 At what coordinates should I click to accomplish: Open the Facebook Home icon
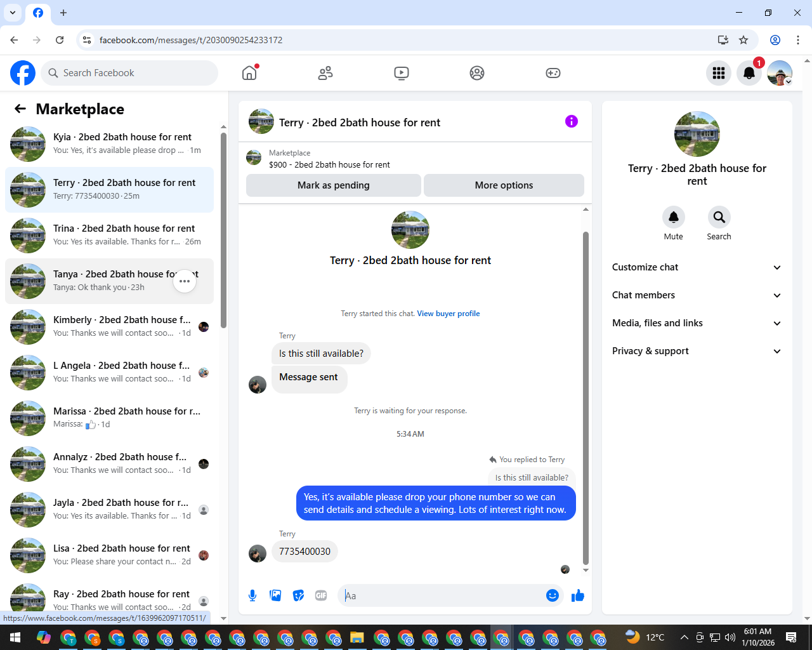pyautogui.click(x=249, y=73)
